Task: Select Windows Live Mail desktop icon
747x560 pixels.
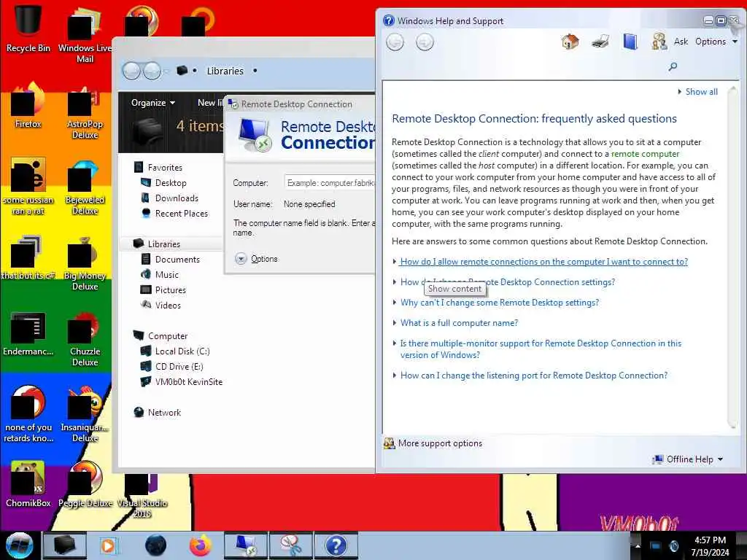Action: (x=85, y=34)
